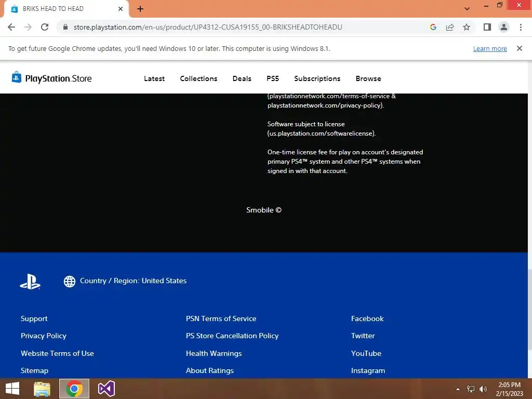
Task: Open the taskbar clock and date
Action: [509, 389]
